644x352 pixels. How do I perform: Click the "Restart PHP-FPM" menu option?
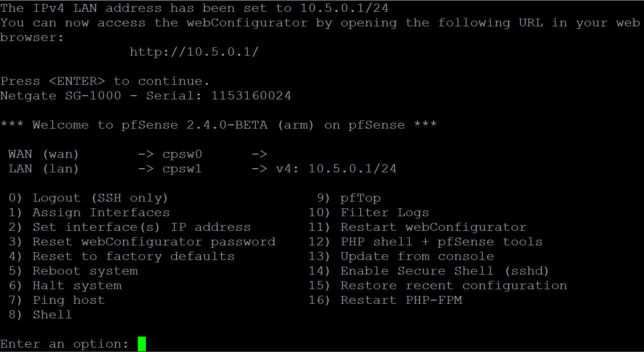(401, 300)
